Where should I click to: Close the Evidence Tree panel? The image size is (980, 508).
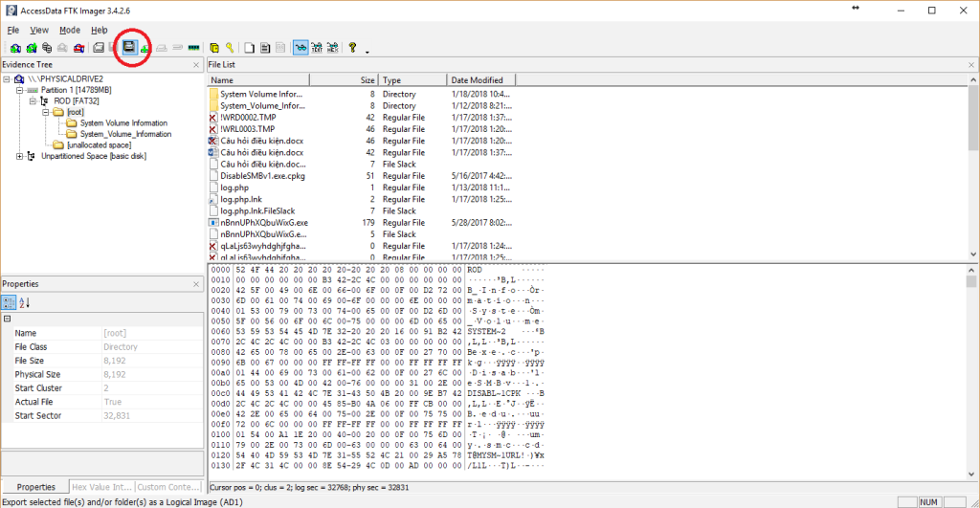(196, 65)
